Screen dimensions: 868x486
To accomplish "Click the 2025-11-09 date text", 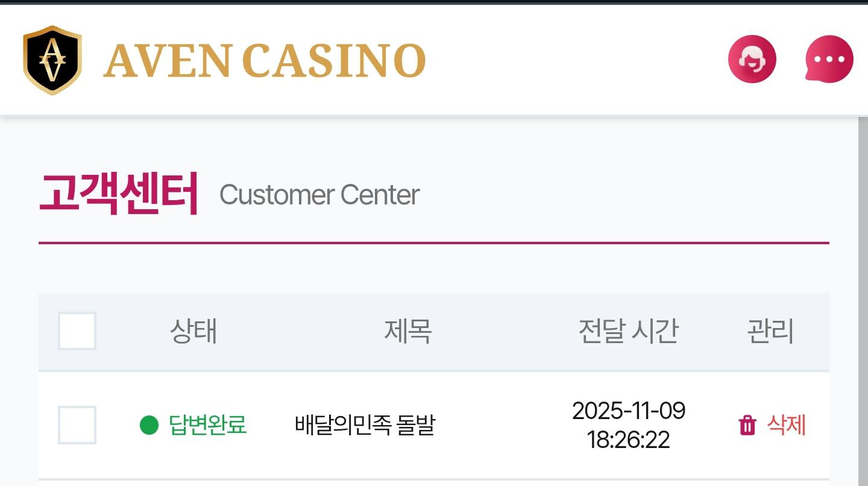I will click(x=628, y=411).
